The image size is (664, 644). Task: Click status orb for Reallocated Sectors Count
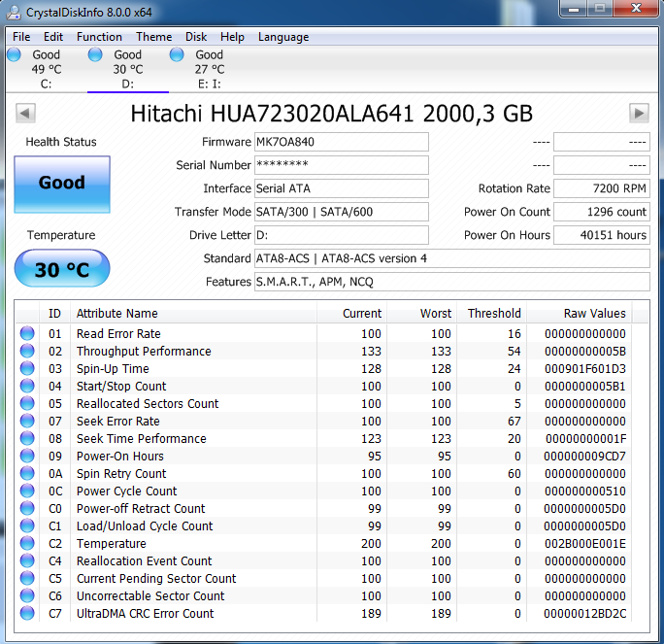click(x=27, y=403)
